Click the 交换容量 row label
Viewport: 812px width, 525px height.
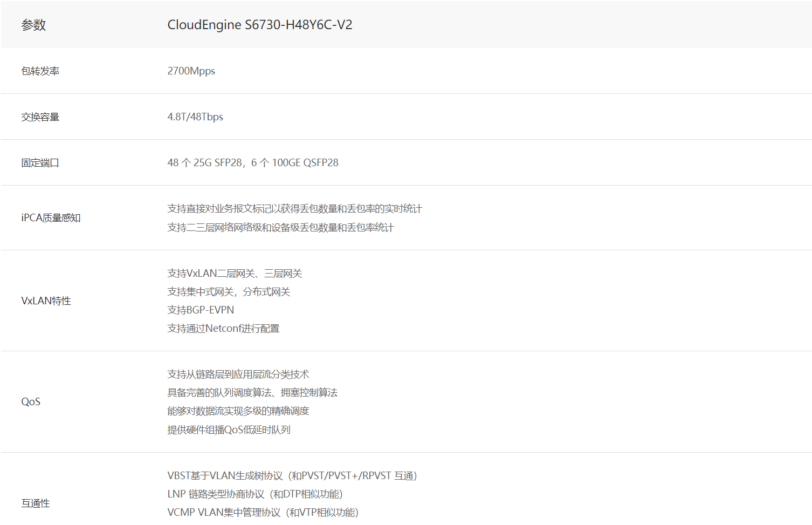pos(40,117)
